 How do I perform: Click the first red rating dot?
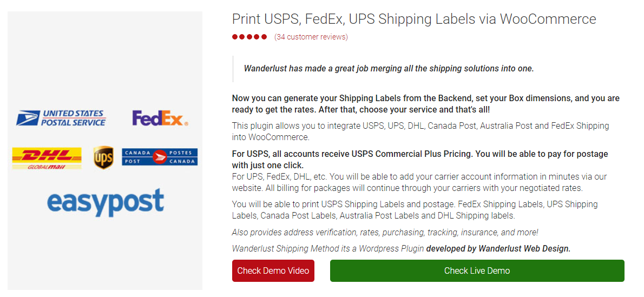(235, 37)
